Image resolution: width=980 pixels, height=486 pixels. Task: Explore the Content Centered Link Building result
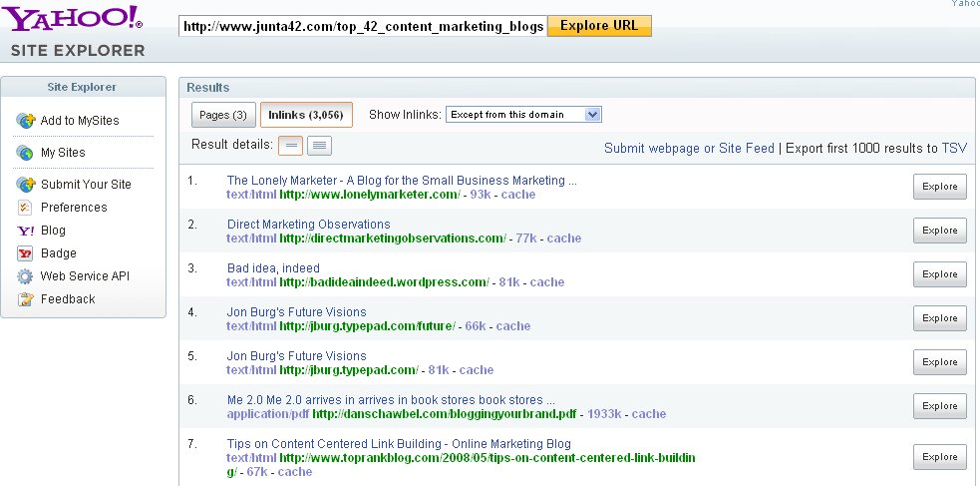point(940,457)
